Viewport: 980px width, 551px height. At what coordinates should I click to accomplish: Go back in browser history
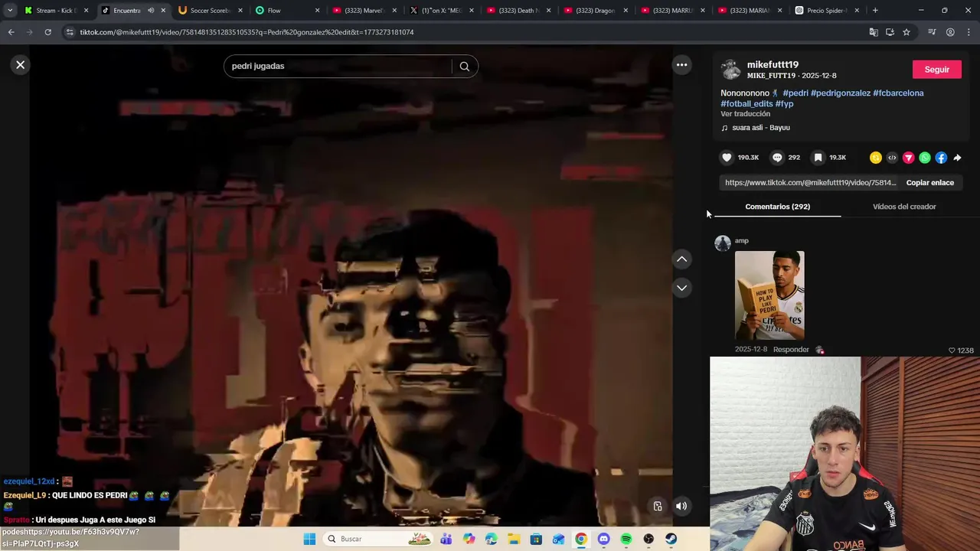(11, 32)
